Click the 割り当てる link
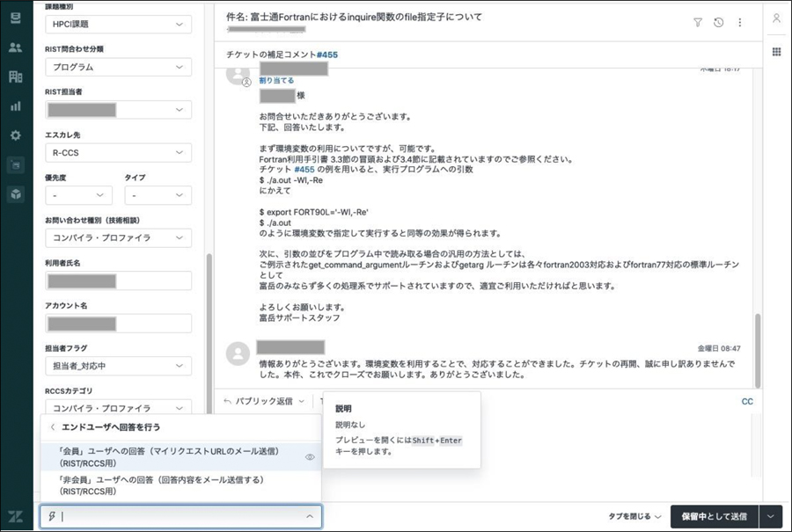792x532 pixels. click(276, 80)
